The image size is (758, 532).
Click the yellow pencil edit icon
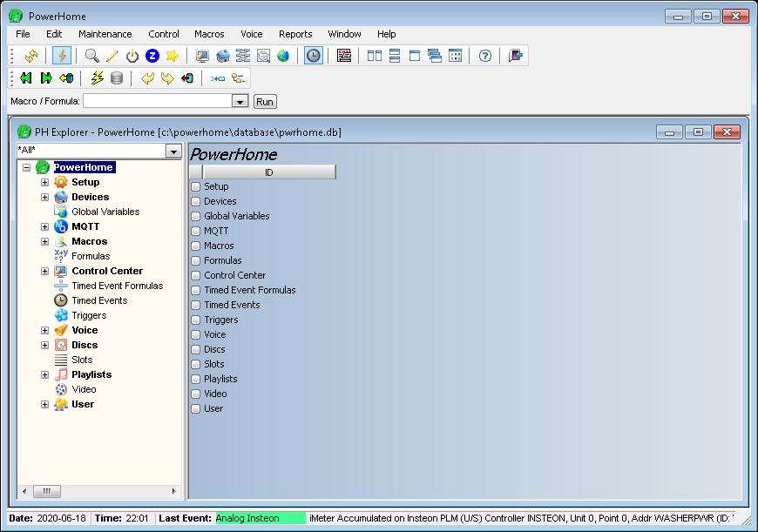[x=112, y=56]
